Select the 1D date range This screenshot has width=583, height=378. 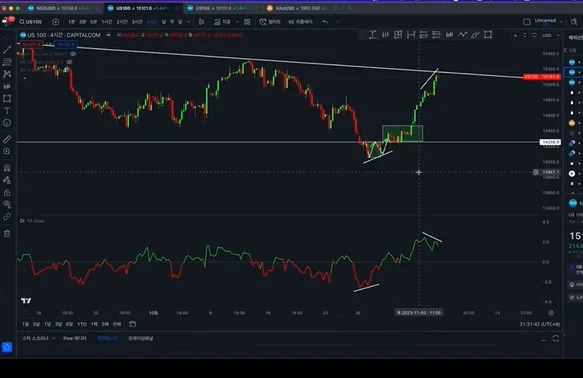click(x=25, y=324)
